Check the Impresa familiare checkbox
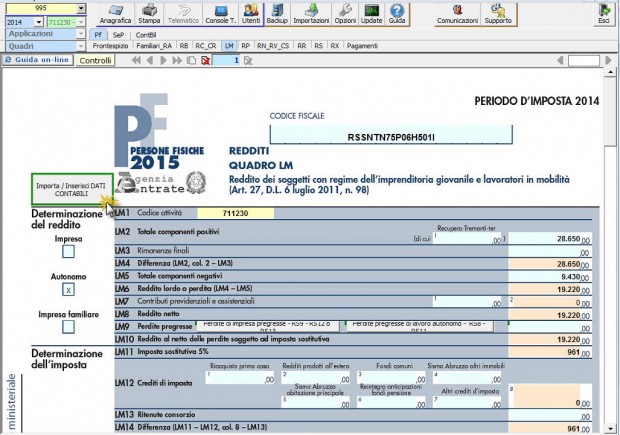 click(x=68, y=327)
